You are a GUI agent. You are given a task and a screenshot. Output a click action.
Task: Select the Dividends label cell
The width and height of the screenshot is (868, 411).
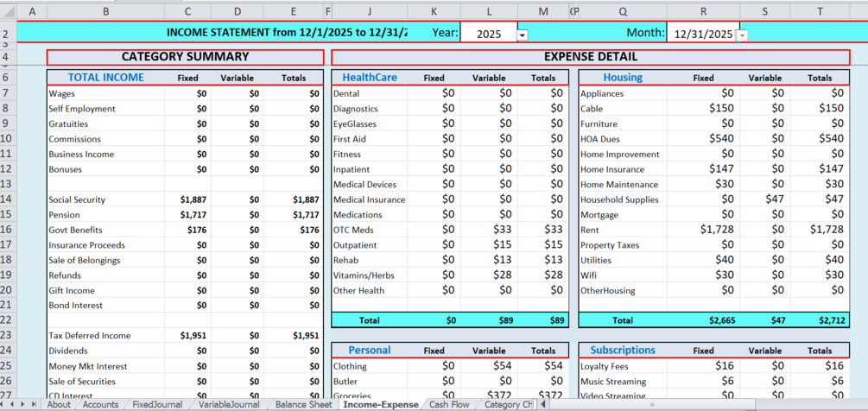pos(105,351)
